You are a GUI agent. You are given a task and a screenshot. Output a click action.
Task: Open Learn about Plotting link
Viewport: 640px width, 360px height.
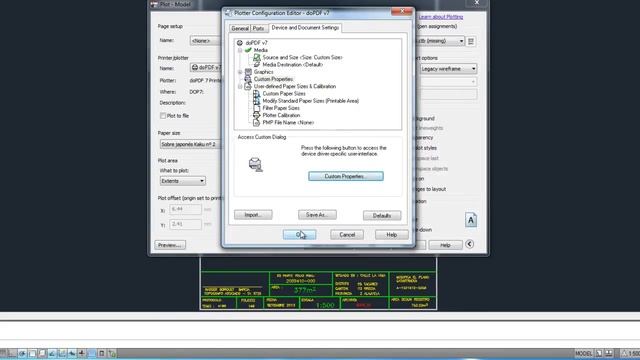point(440,17)
